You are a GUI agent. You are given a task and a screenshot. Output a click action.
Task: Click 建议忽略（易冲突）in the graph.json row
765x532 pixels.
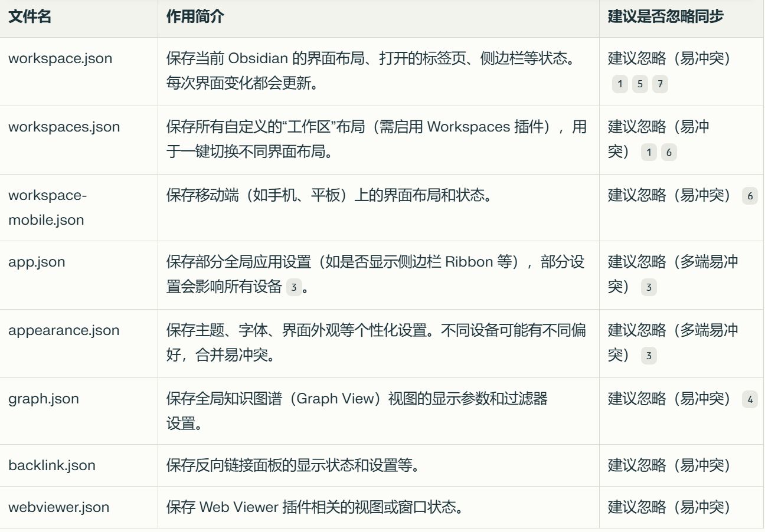pyautogui.click(x=669, y=399)
